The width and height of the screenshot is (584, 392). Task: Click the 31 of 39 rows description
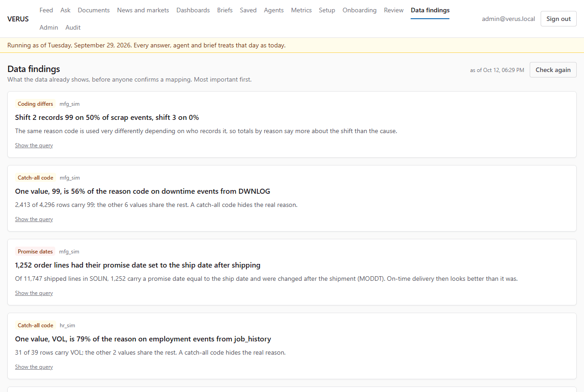tap(150, 352)
